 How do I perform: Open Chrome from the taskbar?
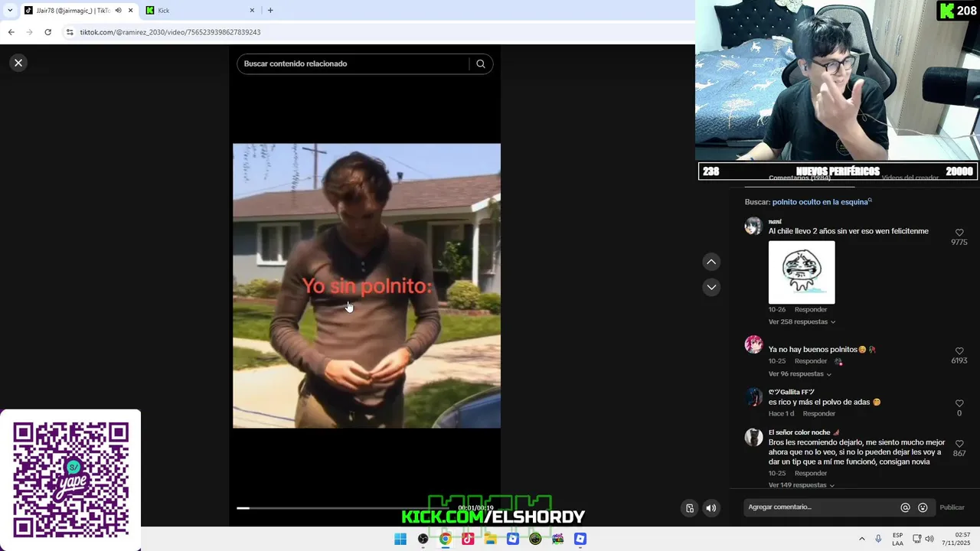click(x=445, y=539)
